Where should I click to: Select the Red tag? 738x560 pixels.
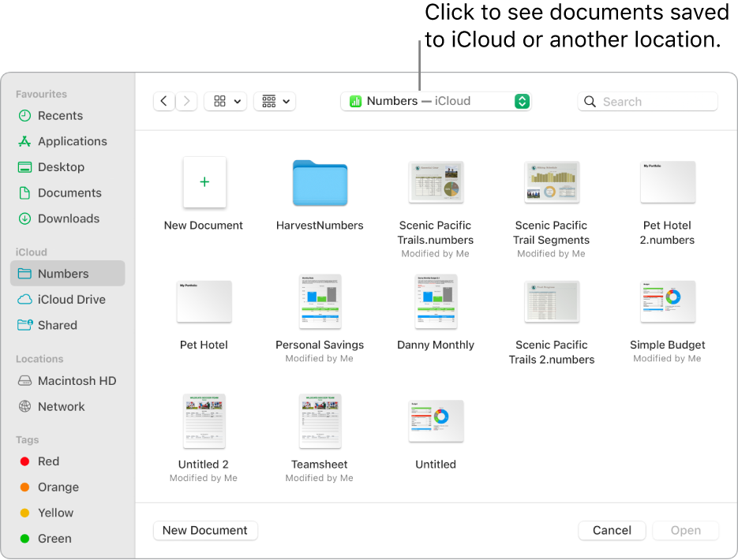(48, 461)
